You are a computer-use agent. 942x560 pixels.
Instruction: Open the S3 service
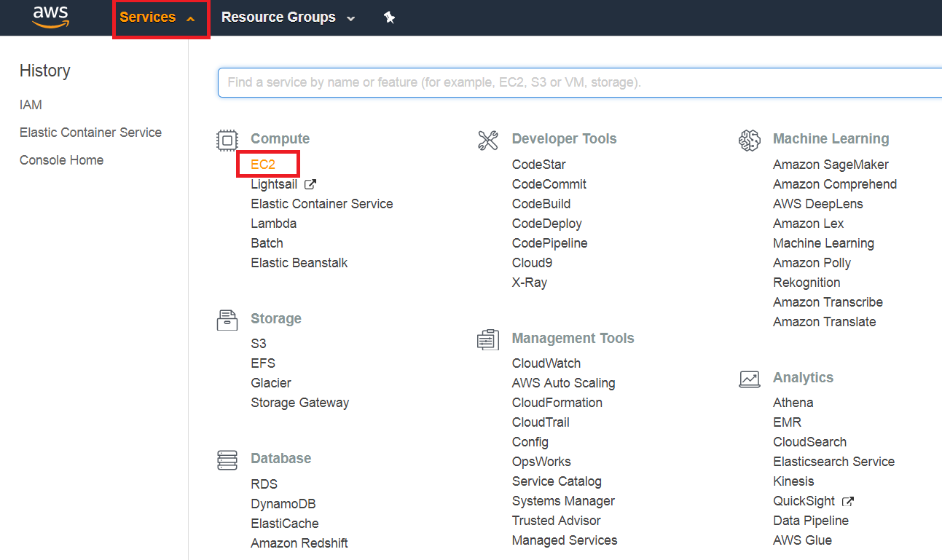[259, 343]
